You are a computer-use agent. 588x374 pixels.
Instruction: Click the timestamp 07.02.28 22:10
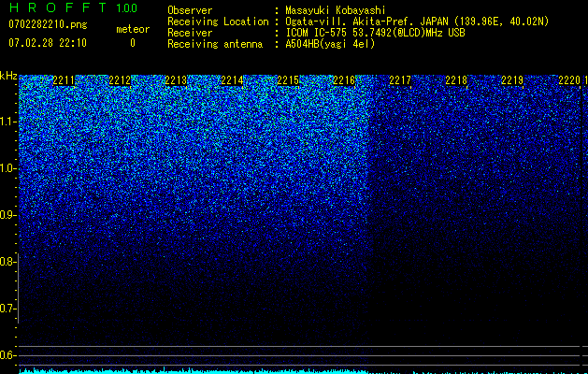tap(48, 43)
